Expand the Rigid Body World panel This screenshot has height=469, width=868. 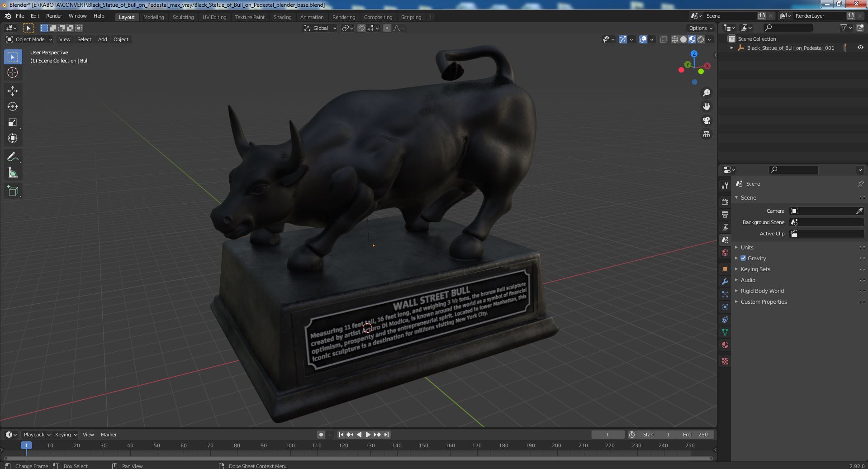(762, 291)
